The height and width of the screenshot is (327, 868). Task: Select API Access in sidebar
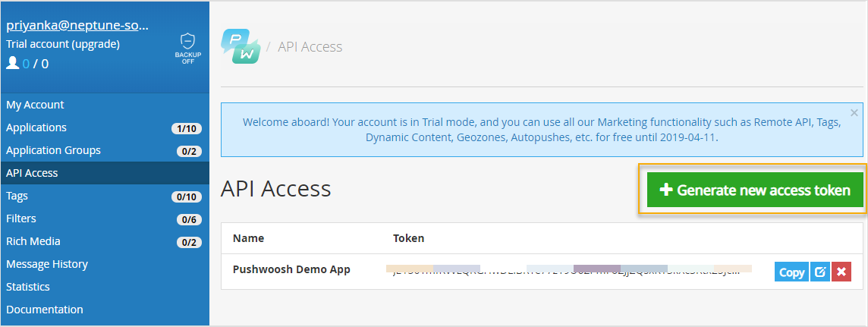[32, 173]
